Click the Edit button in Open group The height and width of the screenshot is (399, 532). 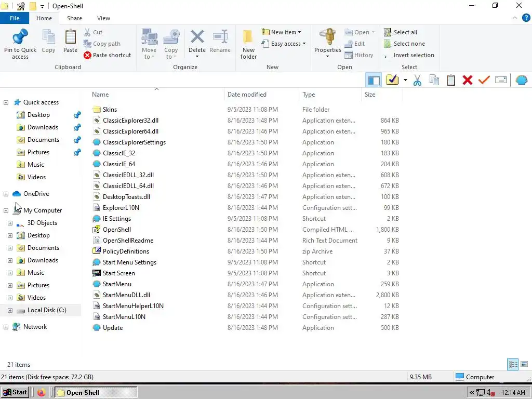click(x=354, y=44)
